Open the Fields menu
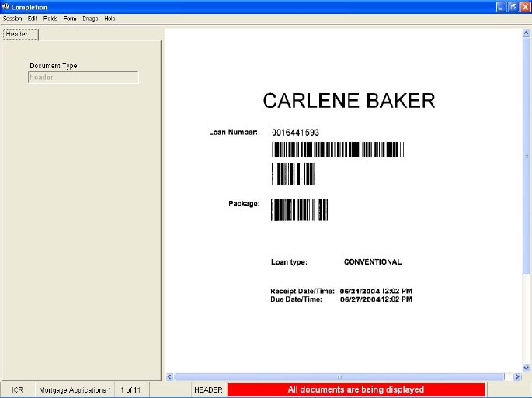The height and width of the screenshot is (398, 532). 50,19
